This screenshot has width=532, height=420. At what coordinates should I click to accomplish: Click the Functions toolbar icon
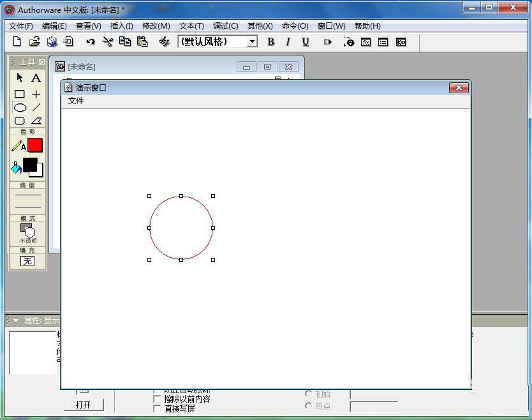(366, 41)
